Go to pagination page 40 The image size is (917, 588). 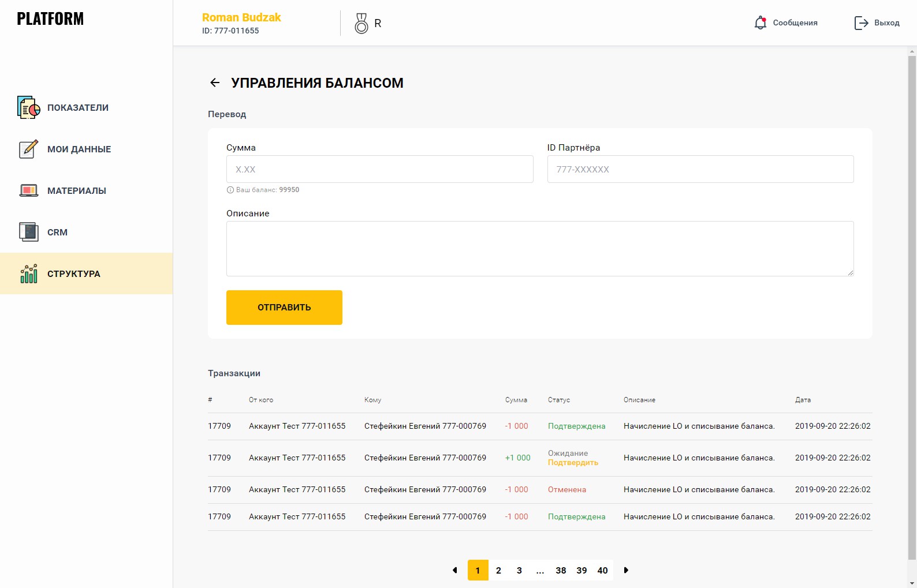[602, 570]
